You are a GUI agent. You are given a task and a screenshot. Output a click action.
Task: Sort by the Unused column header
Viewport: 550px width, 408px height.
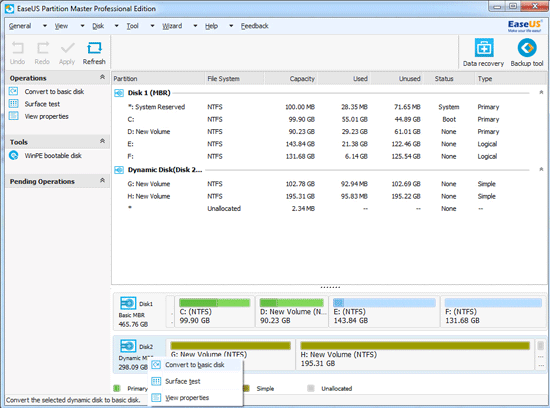pyautogui.click(x=397, y=79)
